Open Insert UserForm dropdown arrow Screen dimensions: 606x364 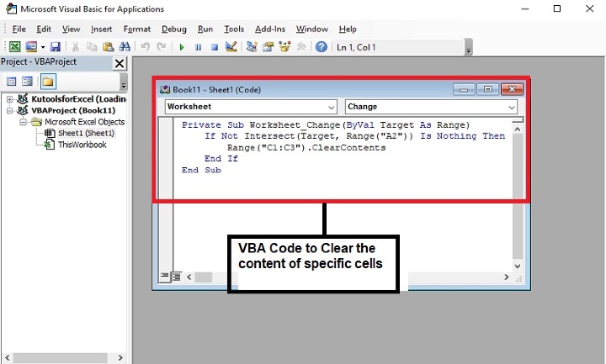(x=43, y=47)
